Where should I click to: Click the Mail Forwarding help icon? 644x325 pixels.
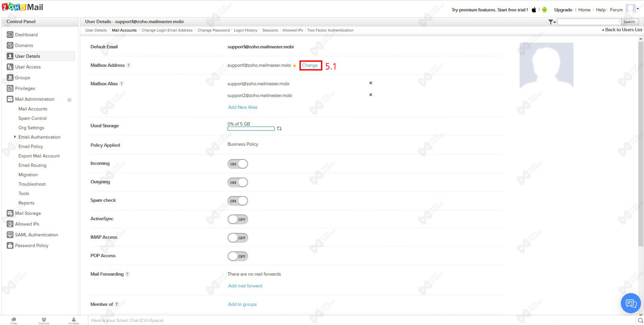click(127, 274)
